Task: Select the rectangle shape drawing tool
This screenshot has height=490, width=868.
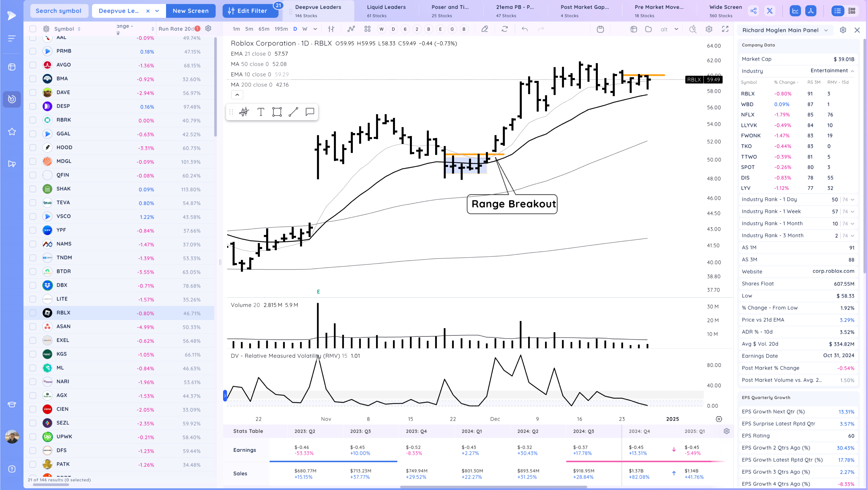Action: (277, 112)
